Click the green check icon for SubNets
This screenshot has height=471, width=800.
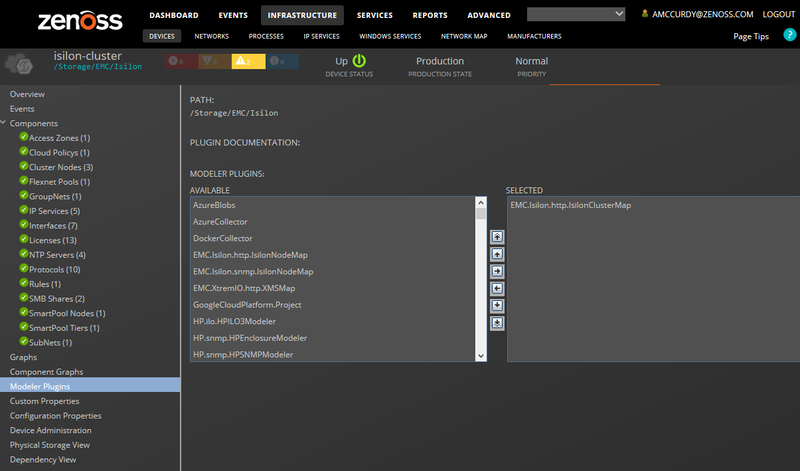click(x=23, y=341)
